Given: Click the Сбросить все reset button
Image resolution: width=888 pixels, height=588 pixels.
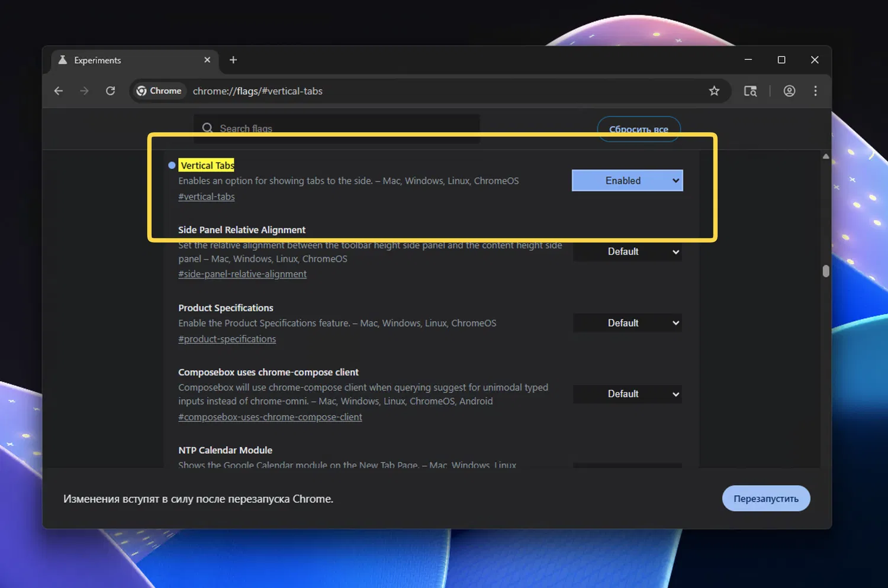Looking at the screenshot, I should click(x=639, y=129).
